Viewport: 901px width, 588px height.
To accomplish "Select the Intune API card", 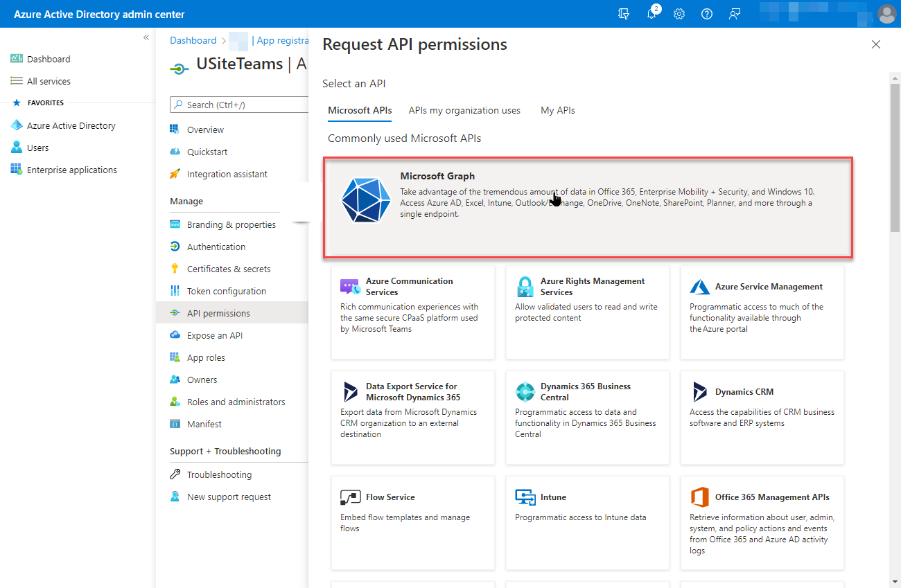I will point(588,523).
